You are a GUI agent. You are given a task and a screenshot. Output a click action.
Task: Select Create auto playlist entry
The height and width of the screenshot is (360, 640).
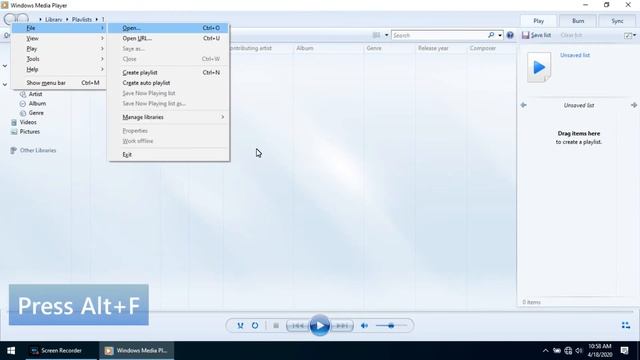(169, 83)
